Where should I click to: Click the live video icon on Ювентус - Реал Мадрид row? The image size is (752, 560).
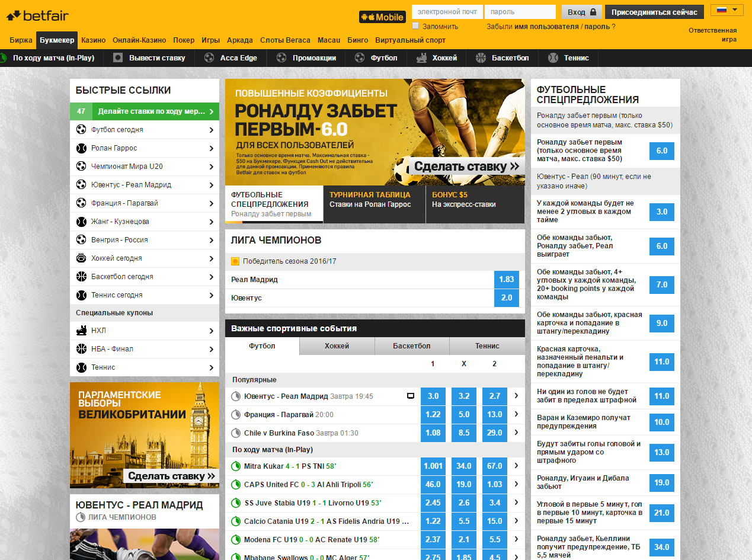pos(411,396)
